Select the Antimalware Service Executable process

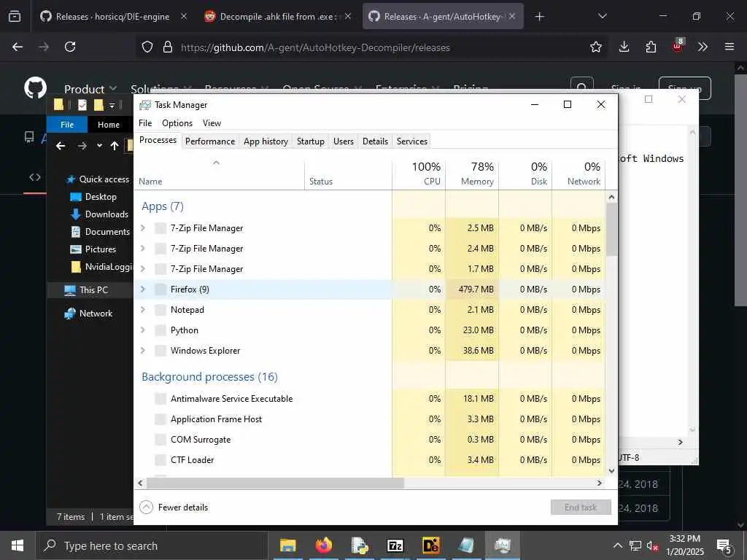[x=370, y=399]
